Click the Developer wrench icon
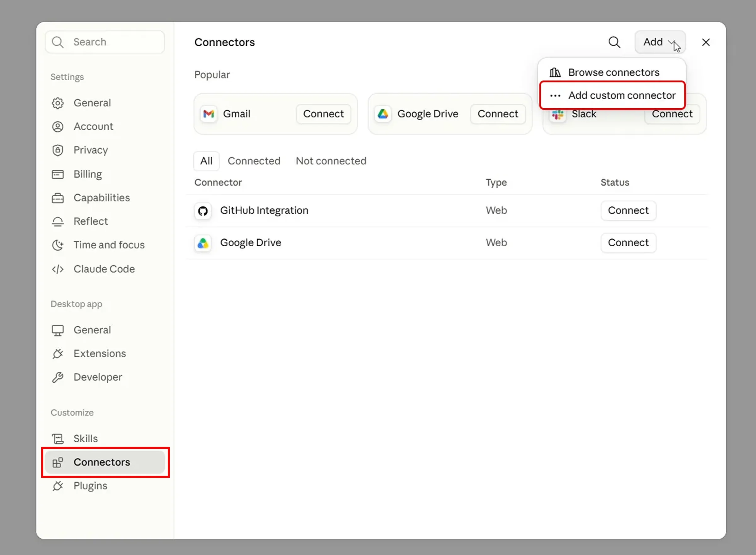This screenshot has width=756, height=555. (57, 377)
